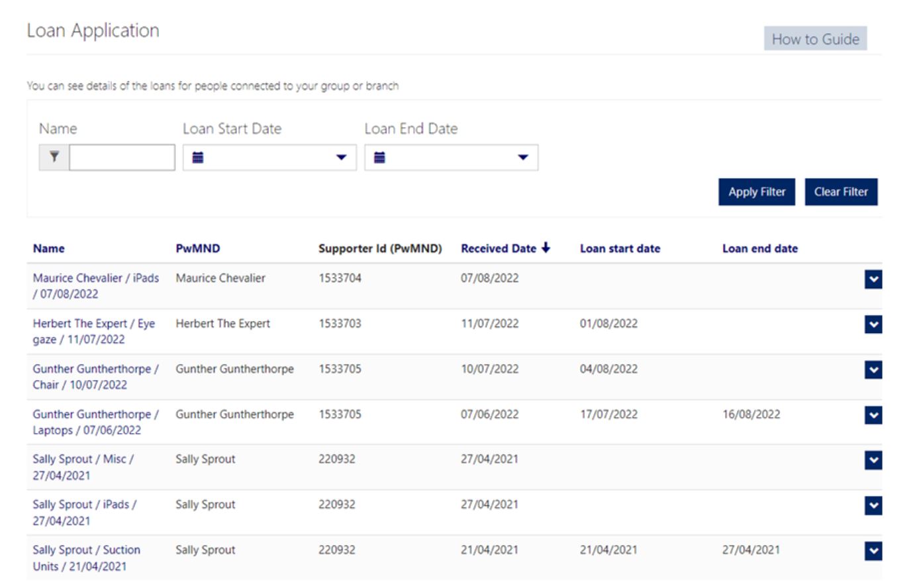Open Sally Sprout / Suction Units link
The height and width of the screenshot is (588, 919).
87,558
